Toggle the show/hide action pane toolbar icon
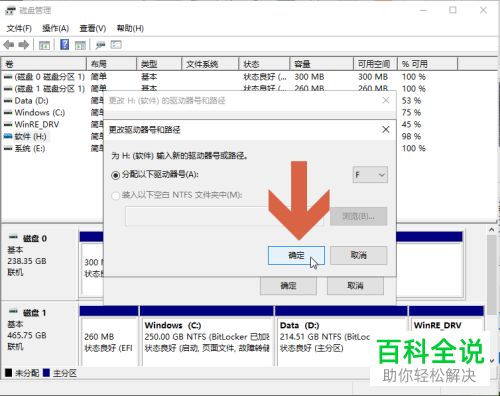 click(x=80, y=45)
